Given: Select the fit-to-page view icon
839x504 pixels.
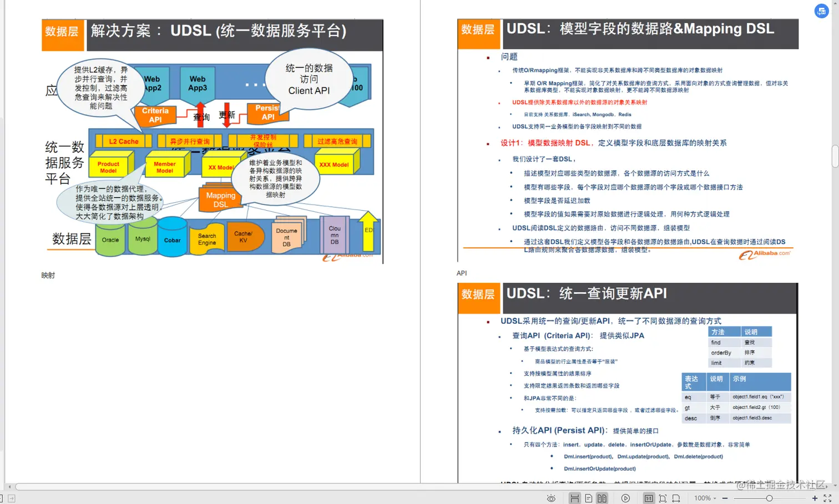Looking at the screenshot, I should pos(663,498).
